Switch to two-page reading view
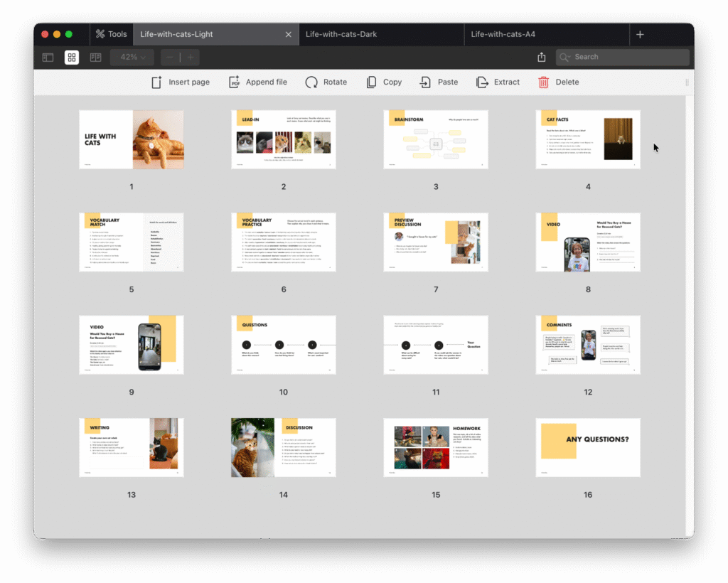This screenshot has width=728, height=583. click(x=95, y=58)
